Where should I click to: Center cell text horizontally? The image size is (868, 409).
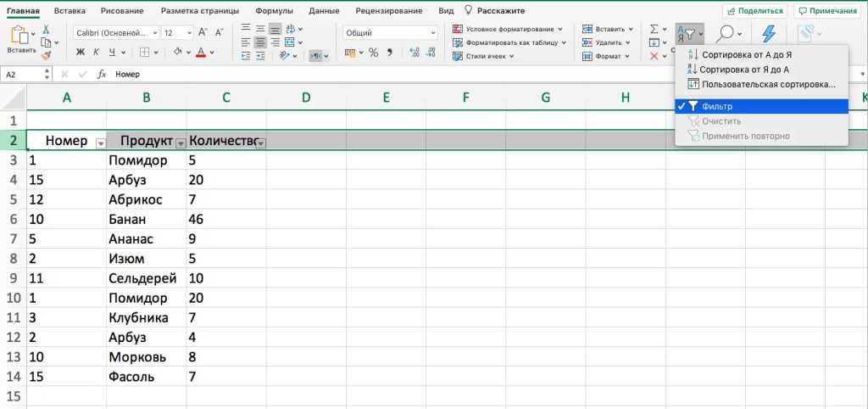[x=260, y=42]
